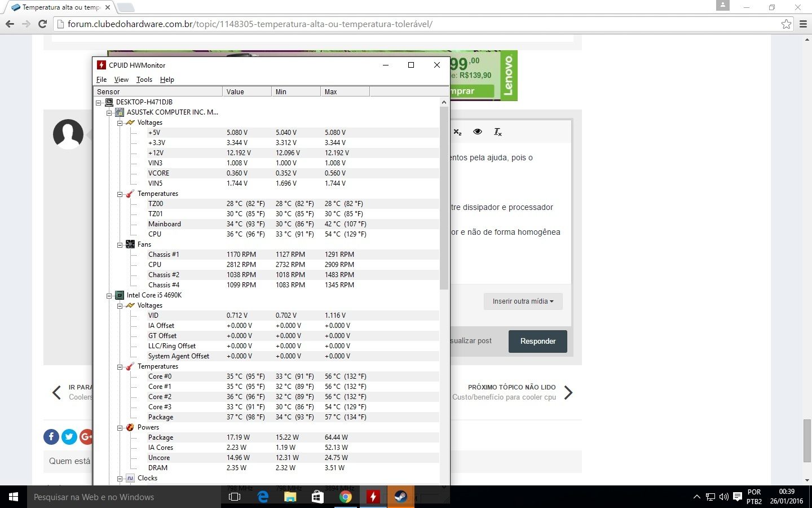Image resolution: width=812 pixels, height=508 pixels.
Task: Toggle the preview eye icon in editor
Action: click(x=478, y=132)
